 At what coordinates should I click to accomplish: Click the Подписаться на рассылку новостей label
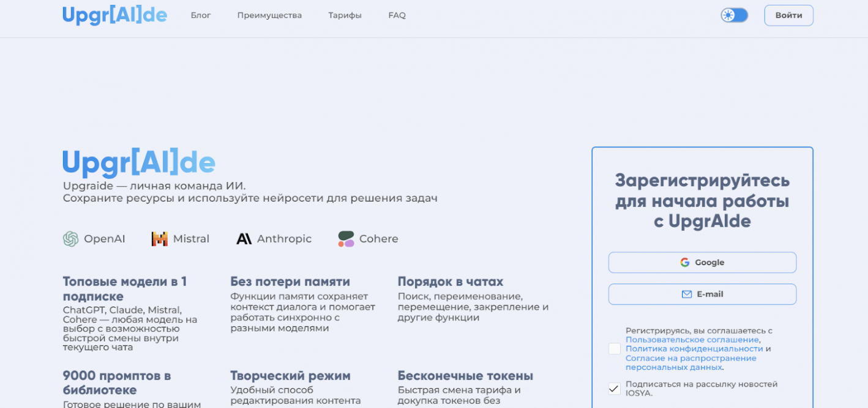point(702,388)
